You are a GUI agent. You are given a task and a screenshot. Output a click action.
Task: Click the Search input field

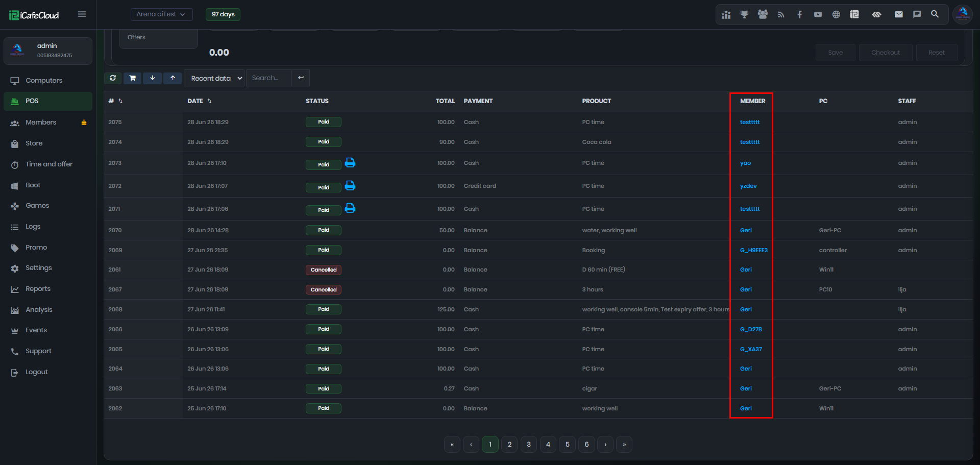click(x=269, y=78)
